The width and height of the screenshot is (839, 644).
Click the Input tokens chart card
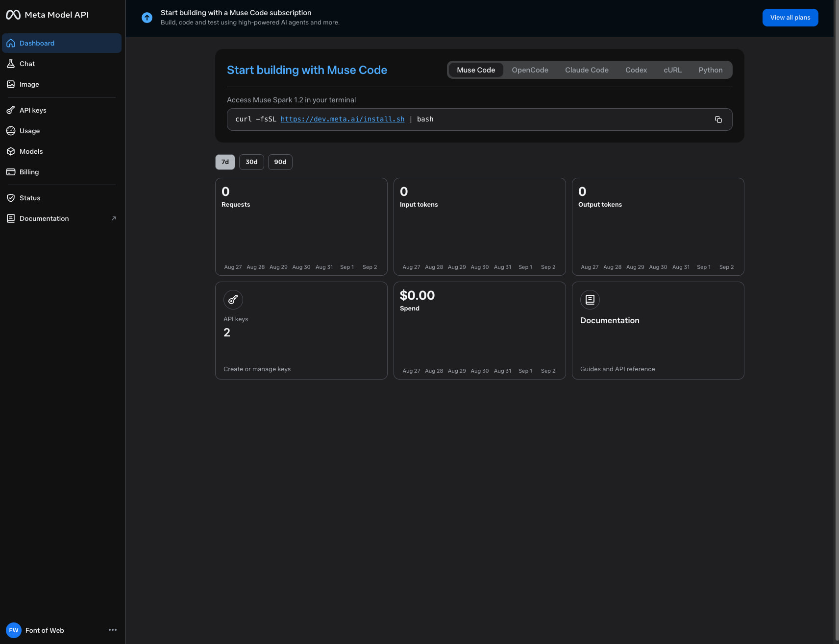click(480, 227)
